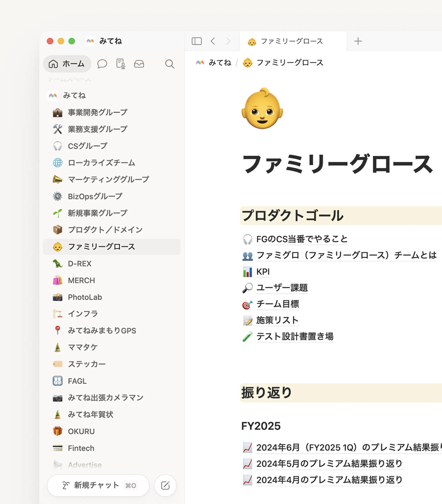Open マーケティンググループ in the sidebar
Screen dimensions: 442x504
112,179
